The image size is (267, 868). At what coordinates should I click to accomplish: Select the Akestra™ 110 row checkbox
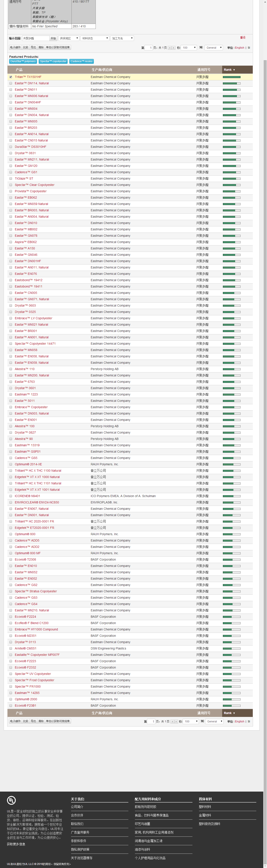click(x=11, y=369)
